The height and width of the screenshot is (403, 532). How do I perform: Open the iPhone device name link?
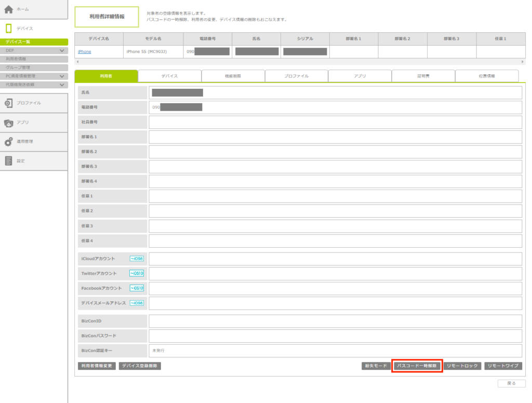pos(84,52)
